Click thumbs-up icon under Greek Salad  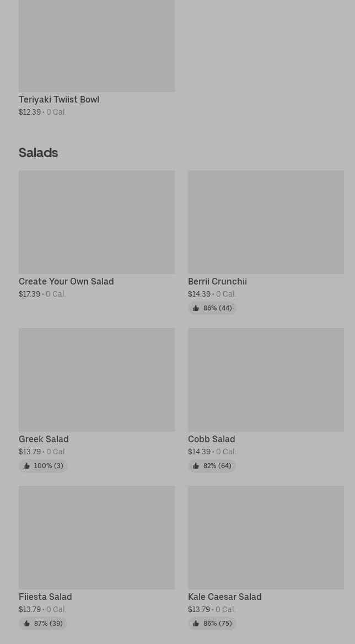[x=26, y=466]
